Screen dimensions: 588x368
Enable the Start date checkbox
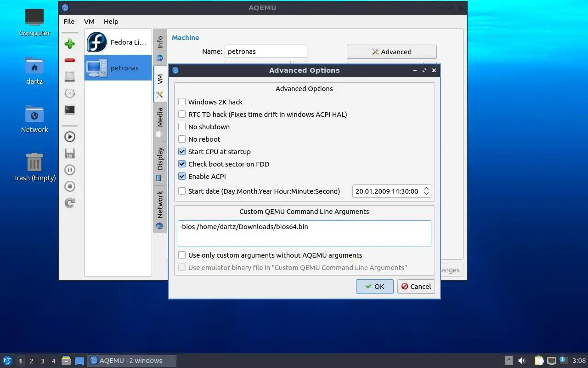tap(182, 191)
